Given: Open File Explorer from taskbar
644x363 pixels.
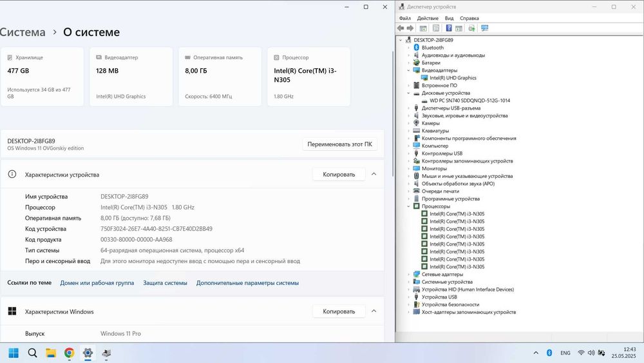Looking at the screenshot, I should [51, 353].
